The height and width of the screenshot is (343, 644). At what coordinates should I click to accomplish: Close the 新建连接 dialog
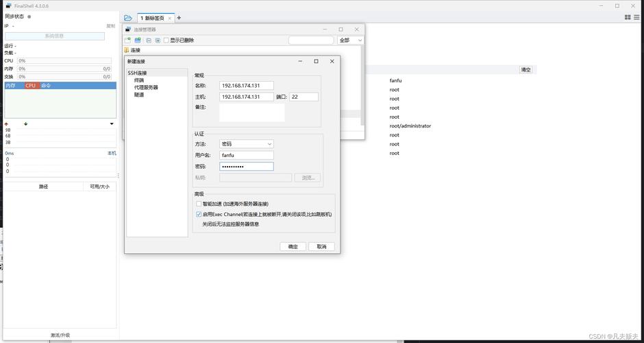[332, 61]
